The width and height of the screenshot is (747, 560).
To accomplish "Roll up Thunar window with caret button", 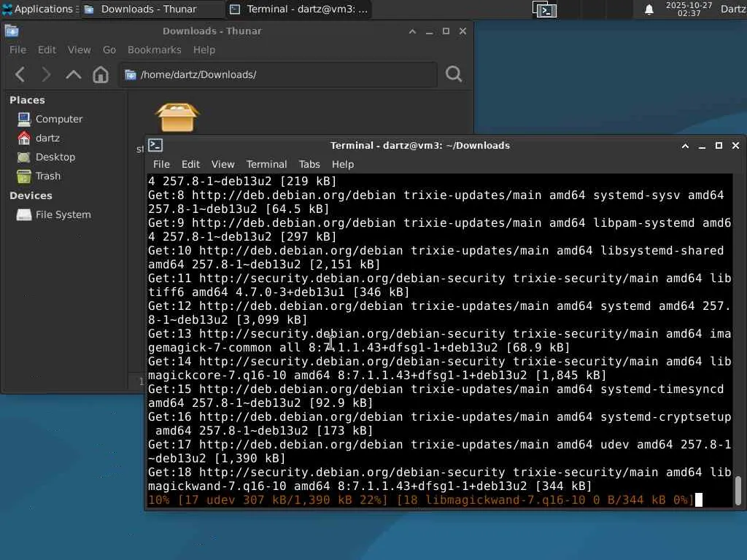I will 413,31.
